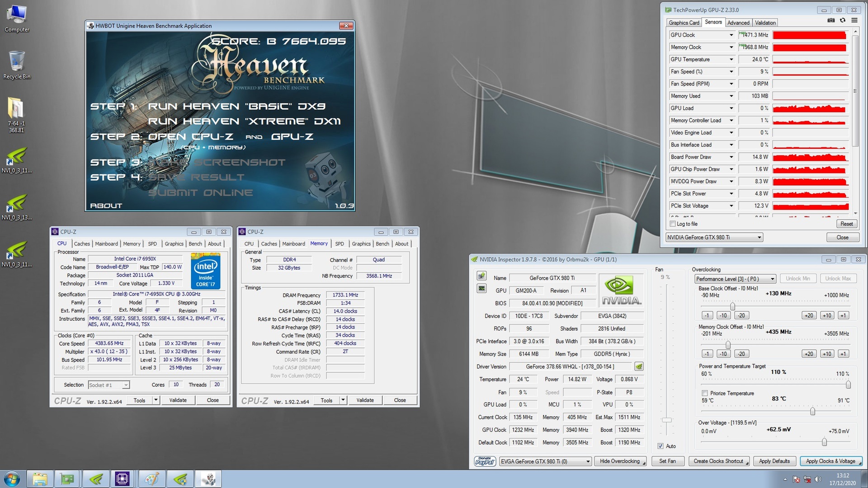This screenshot has height=488, width=868.
Task: Click SUBMIT ONLINE in Heaven window
Action: pos(201,192)
